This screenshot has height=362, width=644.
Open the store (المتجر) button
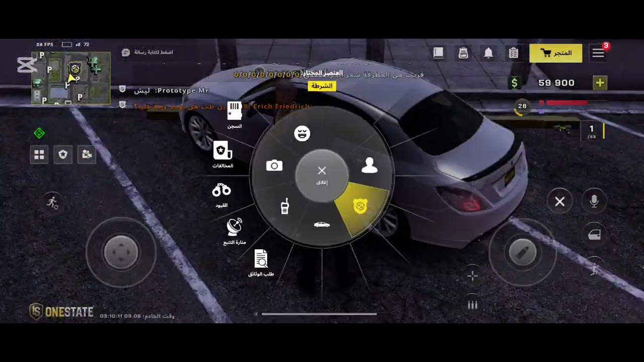coord(556,53)
